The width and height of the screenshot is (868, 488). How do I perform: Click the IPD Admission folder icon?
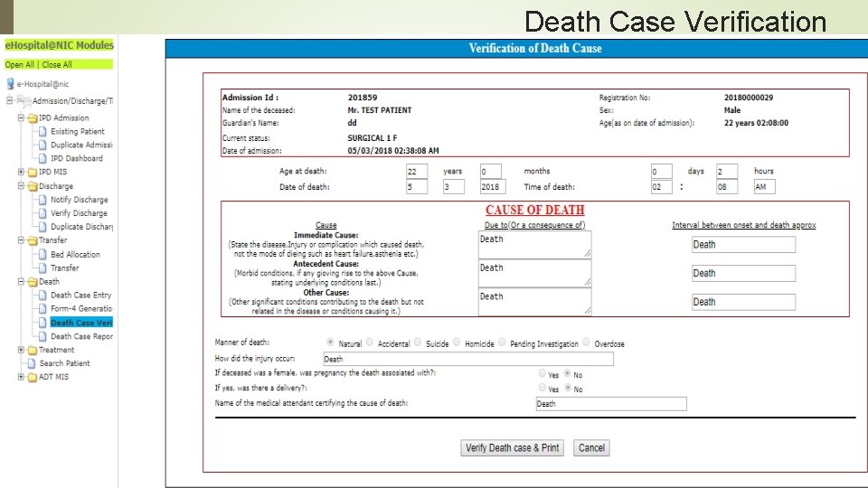pyautogui.click(x=33, y=117)
